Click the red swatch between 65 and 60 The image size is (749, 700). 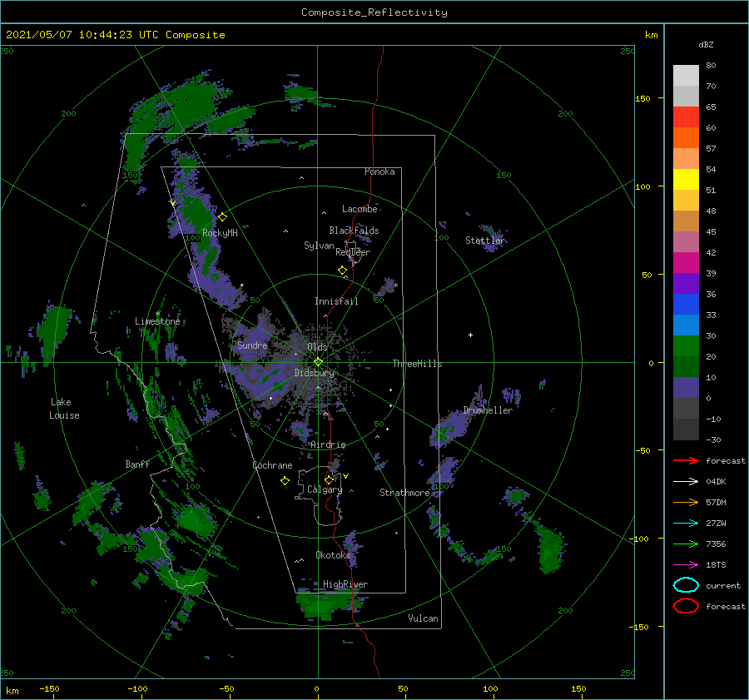point(686,117)
